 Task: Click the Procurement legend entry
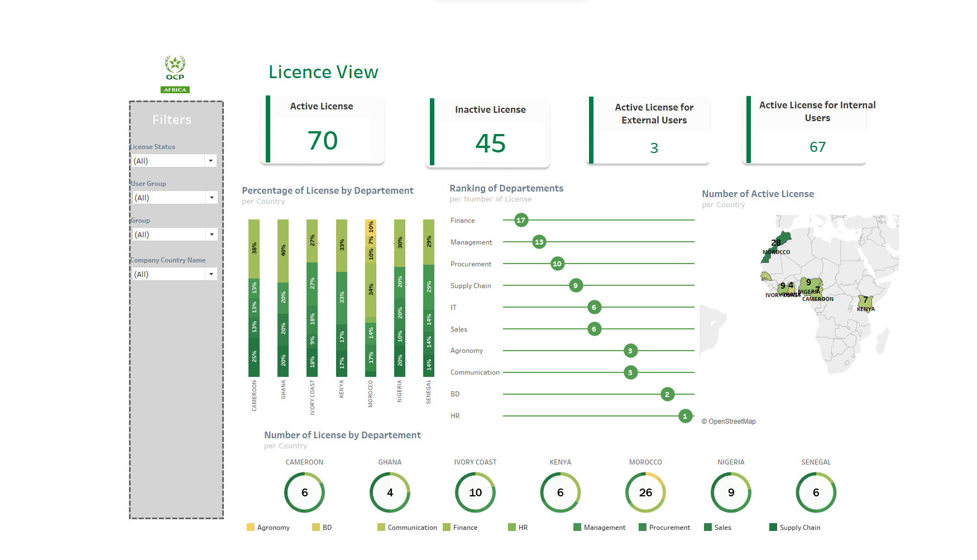tap(664, 527)
